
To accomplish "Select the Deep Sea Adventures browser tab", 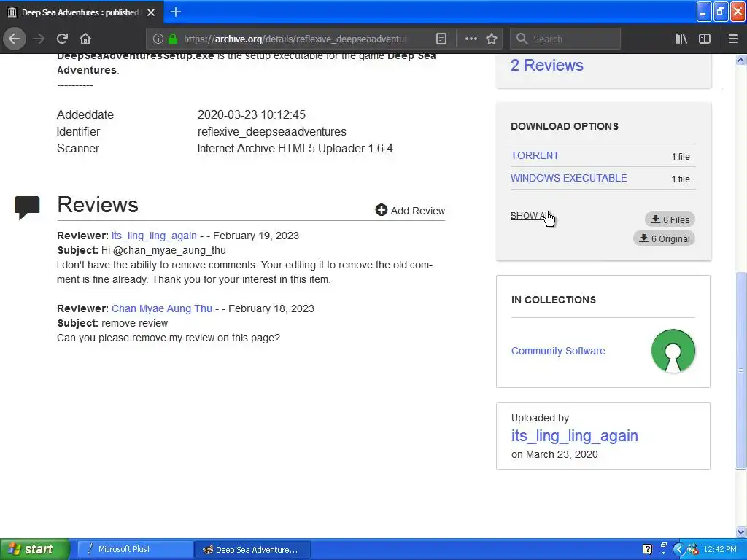I will point(82,12).
